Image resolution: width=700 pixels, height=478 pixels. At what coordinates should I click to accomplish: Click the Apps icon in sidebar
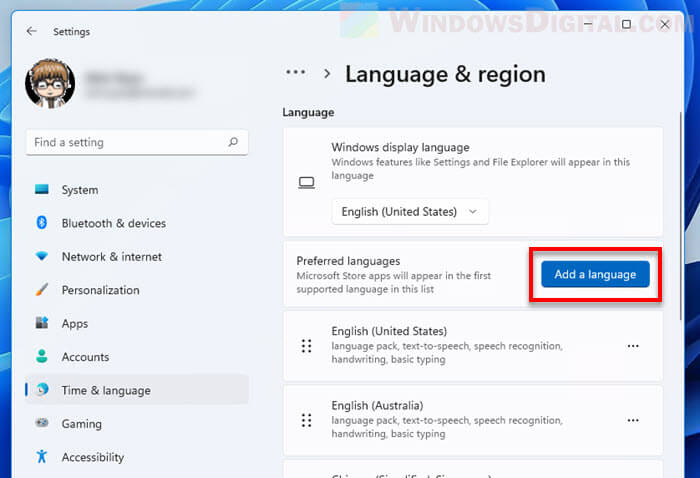point(42,322)
